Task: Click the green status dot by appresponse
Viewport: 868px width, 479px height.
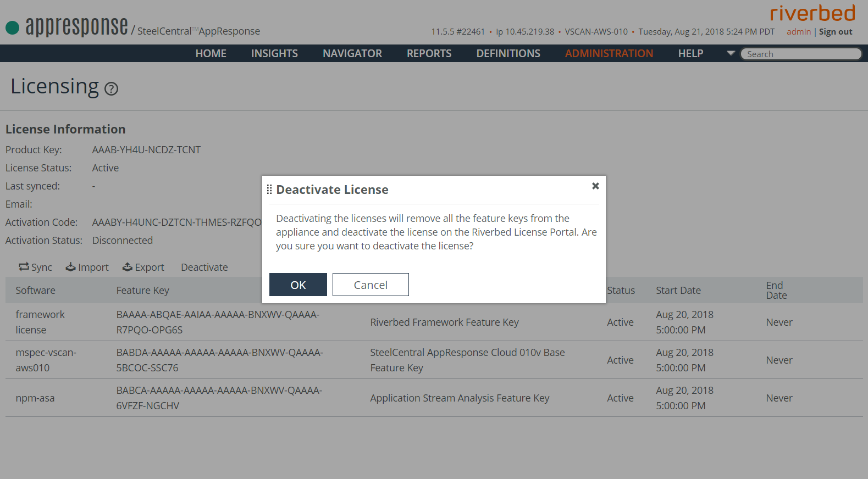Action: (12, 27)
